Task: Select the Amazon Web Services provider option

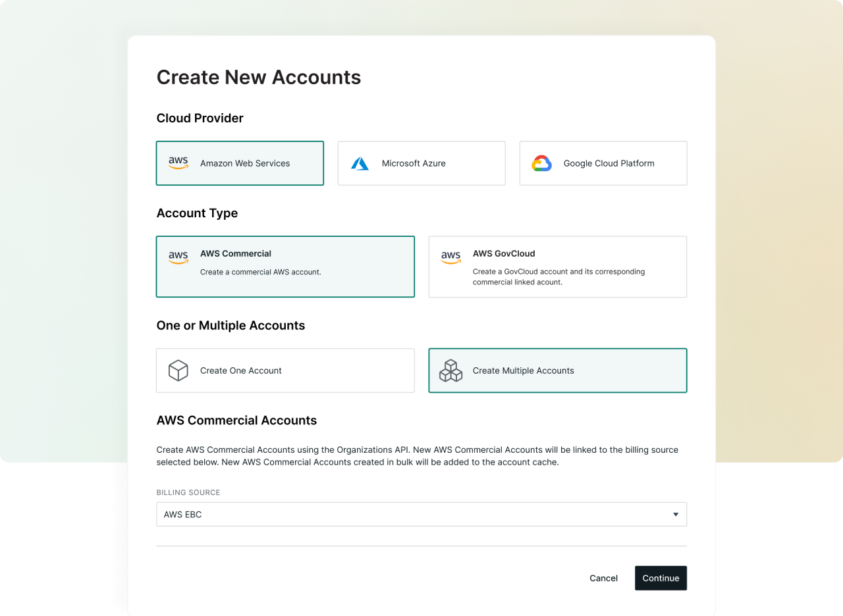Action: 240,163
